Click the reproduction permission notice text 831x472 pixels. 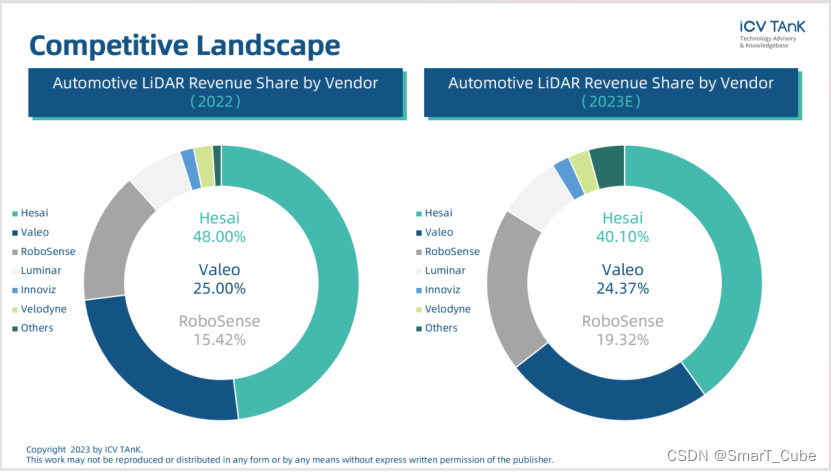tap(289, 460)
